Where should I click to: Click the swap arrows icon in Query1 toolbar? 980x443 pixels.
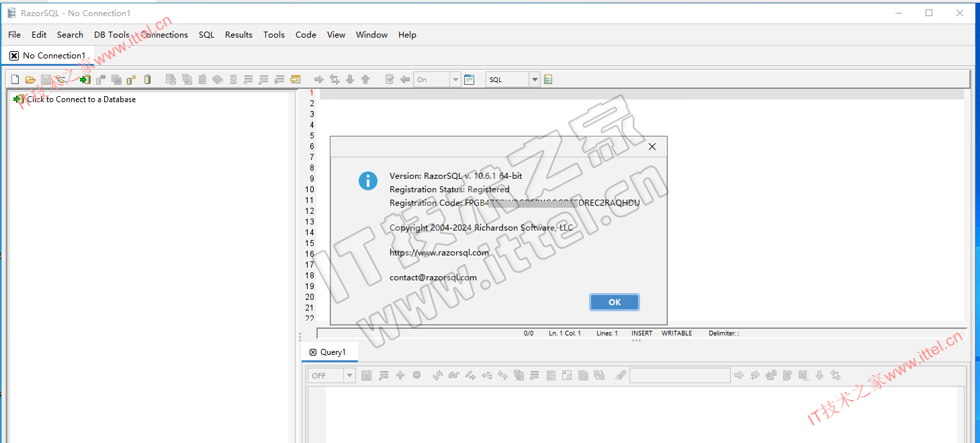836,375
